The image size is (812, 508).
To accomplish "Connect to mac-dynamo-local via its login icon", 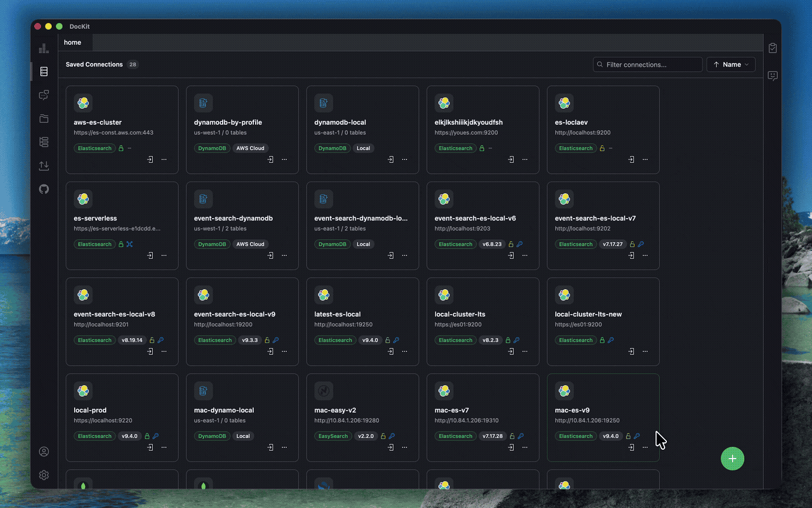I will (270, 447).
